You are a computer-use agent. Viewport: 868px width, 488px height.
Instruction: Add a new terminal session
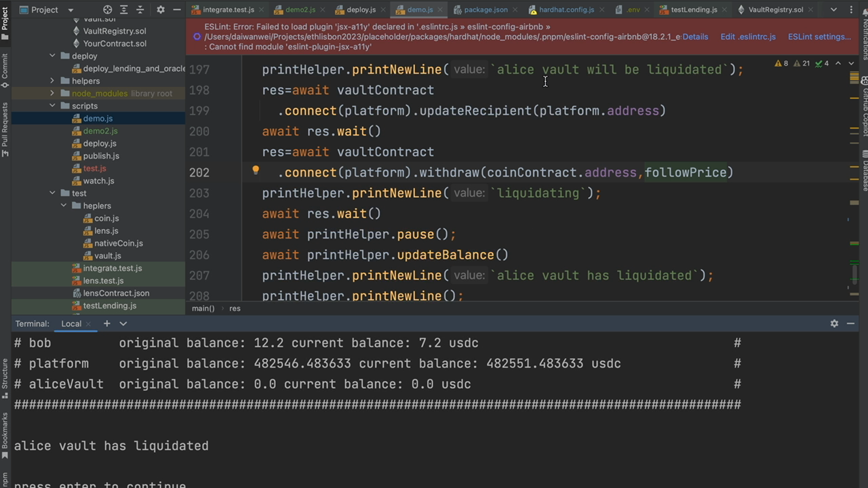(x=106, y=324)
